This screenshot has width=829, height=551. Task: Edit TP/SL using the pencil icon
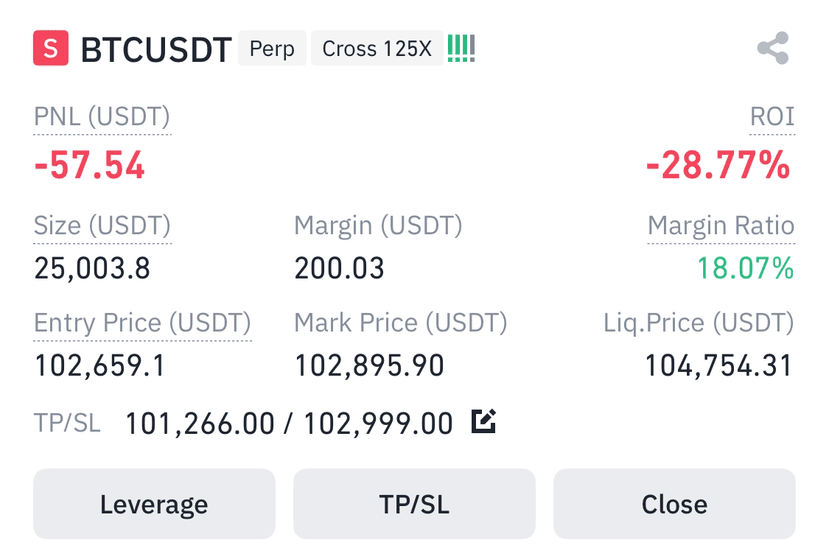pyautogui.click(x=483, y=421)
